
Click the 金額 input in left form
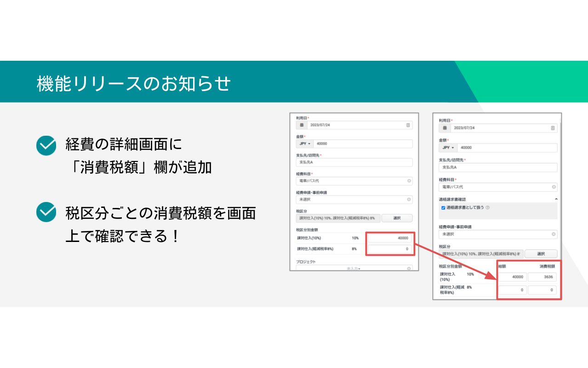(x=363, y=144)
